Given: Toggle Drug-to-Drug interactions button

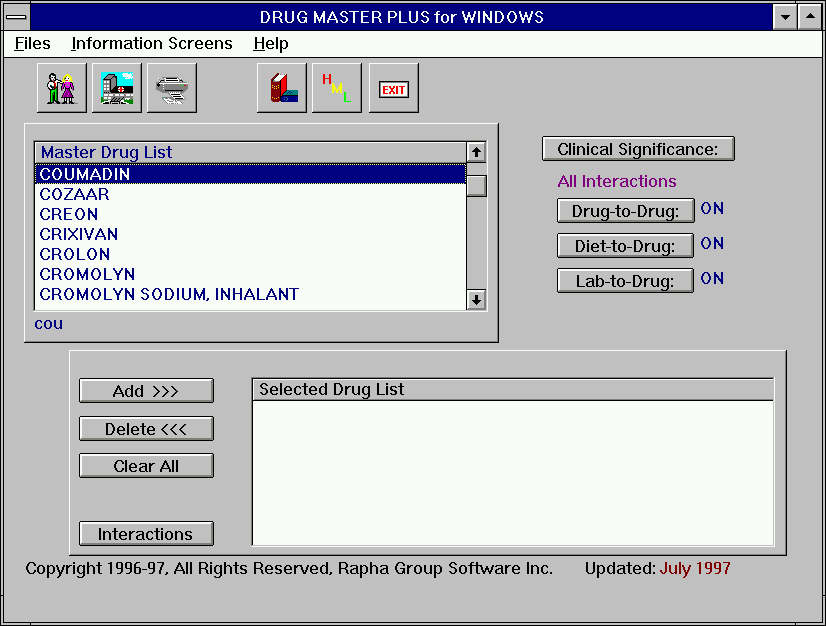Looking at the screenshot, I should (x=625, y=211).
